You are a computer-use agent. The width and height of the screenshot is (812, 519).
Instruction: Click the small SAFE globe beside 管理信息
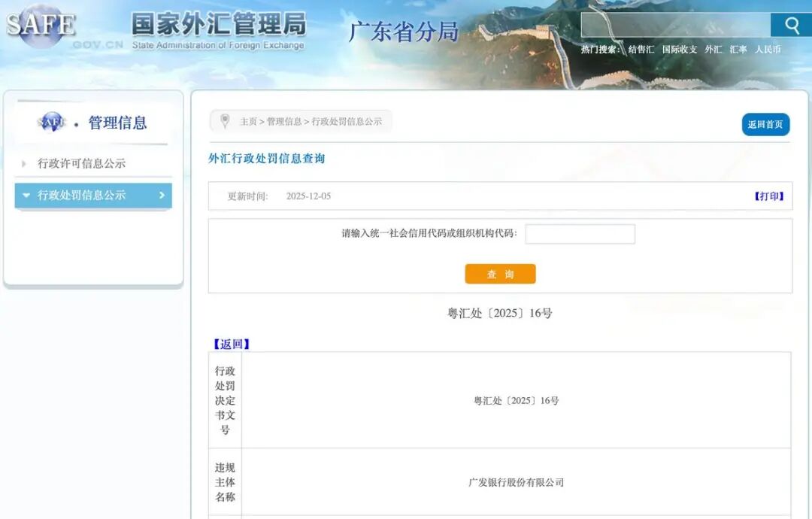(x=52, y=122)
